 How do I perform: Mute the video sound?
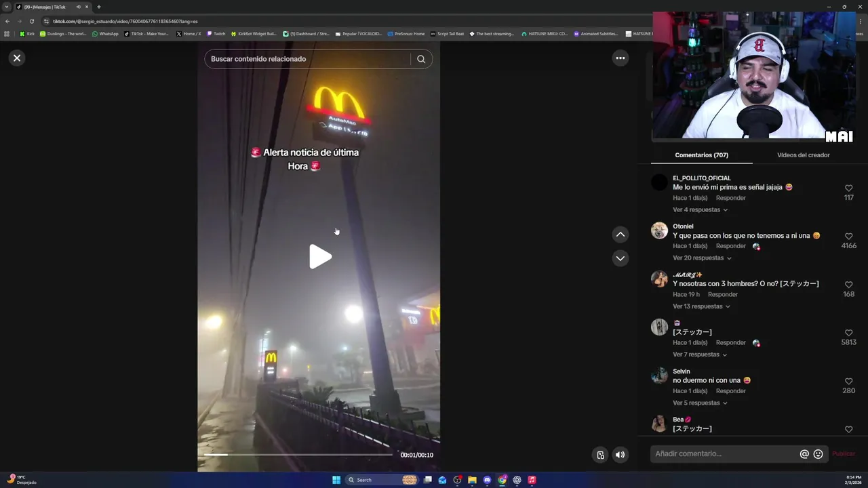pyautogui.click(x=620, y=455)
